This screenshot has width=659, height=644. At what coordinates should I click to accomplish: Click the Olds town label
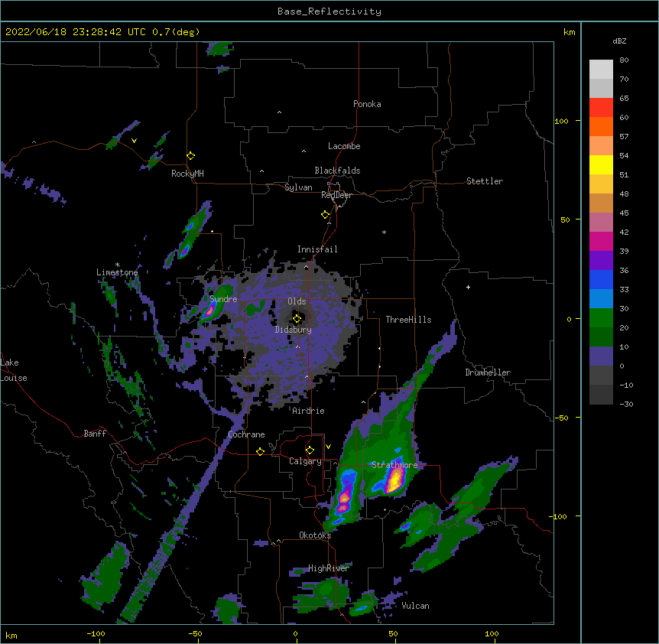(297, 301)
